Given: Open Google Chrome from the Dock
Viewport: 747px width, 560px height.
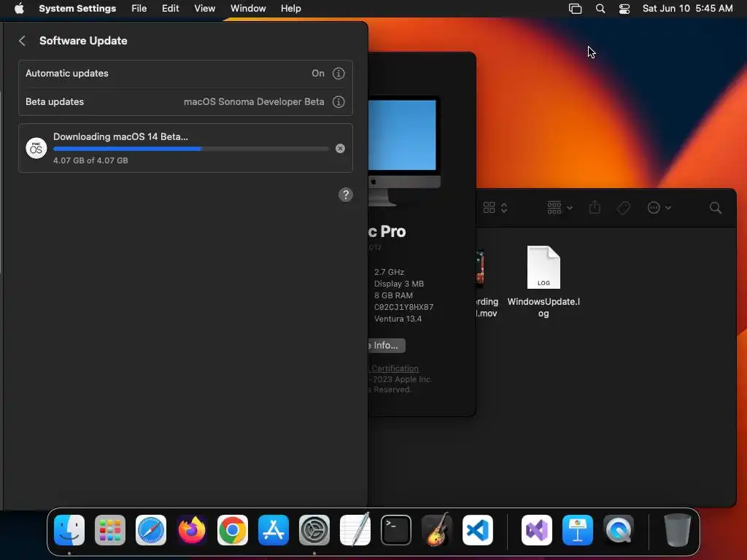Looking at the screenshot, I should point(233,530).
